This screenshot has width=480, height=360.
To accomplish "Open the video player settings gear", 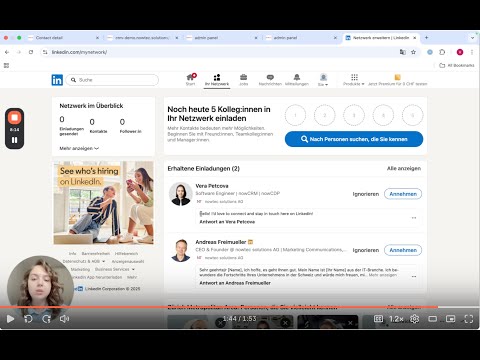I will pos(414,319).
